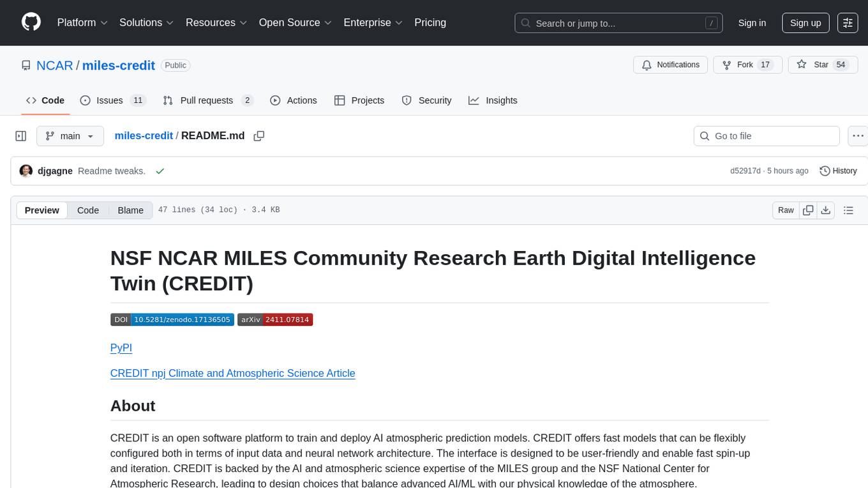Expand the Platform menu
The height and width of the screenshot is (488, 868).
pyautogui.click(x=82, y=22)
